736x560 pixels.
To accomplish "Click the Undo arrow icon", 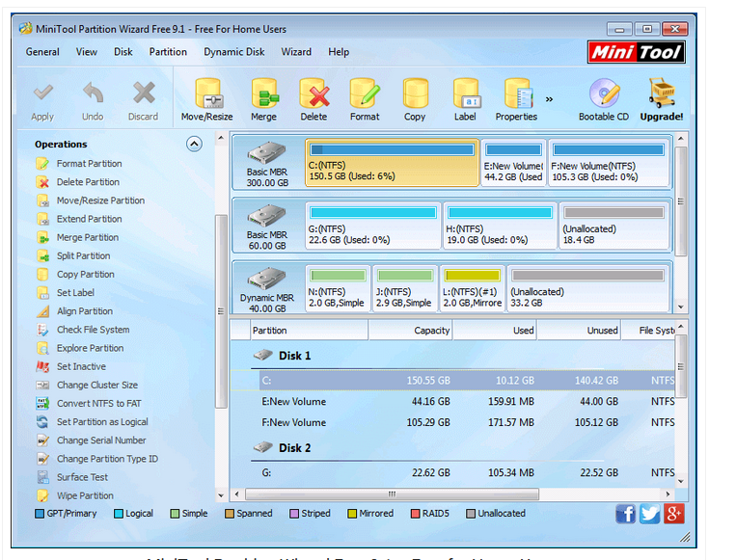I will tap(93, 93).
